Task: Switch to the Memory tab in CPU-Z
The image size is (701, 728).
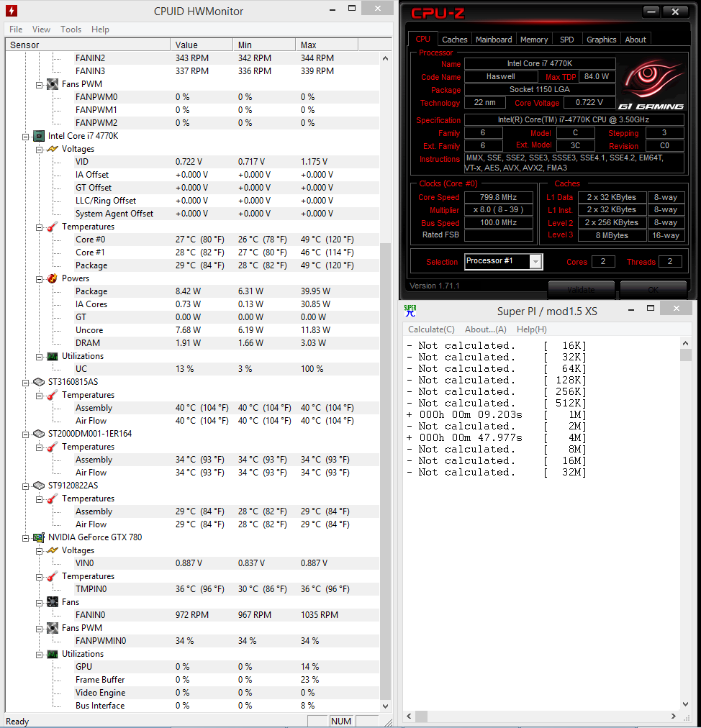Action: [533, 40]
